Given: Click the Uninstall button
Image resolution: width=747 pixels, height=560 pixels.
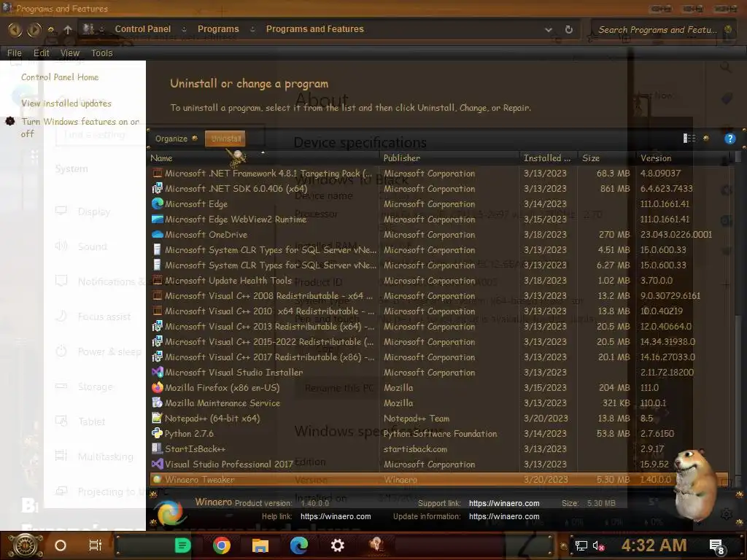Looking at the screenshot, I should (225, 139).
